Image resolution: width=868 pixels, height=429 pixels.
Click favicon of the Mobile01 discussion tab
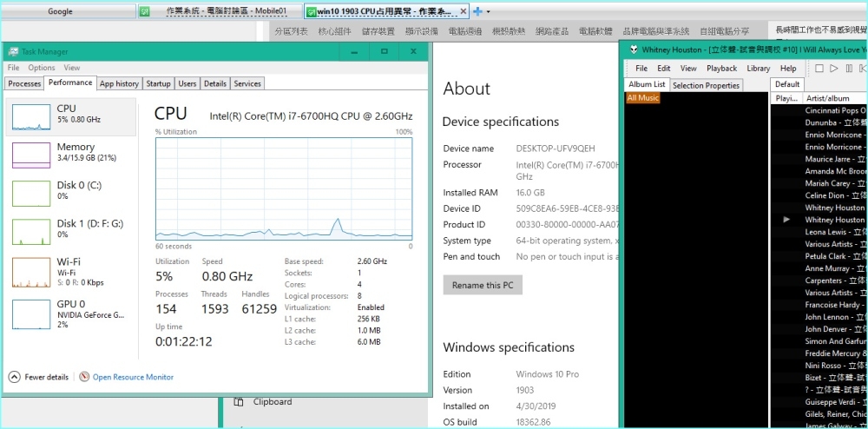(144, 11)
